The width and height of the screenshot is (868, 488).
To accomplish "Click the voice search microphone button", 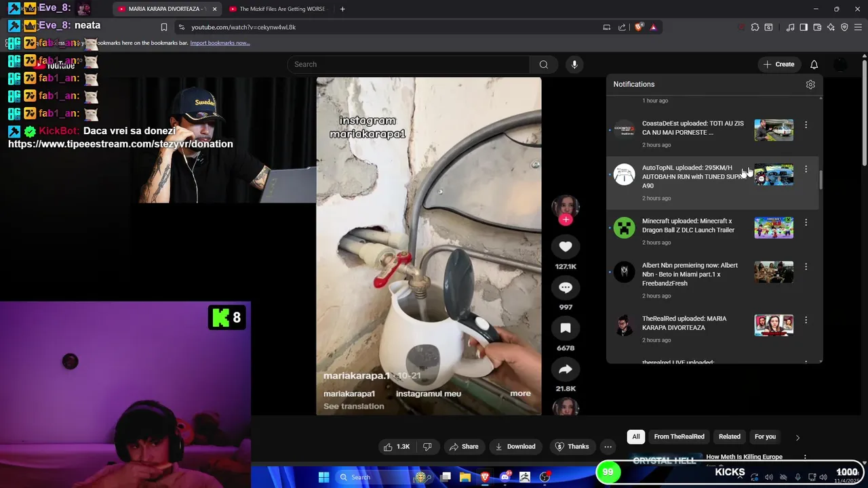I will tap(574, 64).
